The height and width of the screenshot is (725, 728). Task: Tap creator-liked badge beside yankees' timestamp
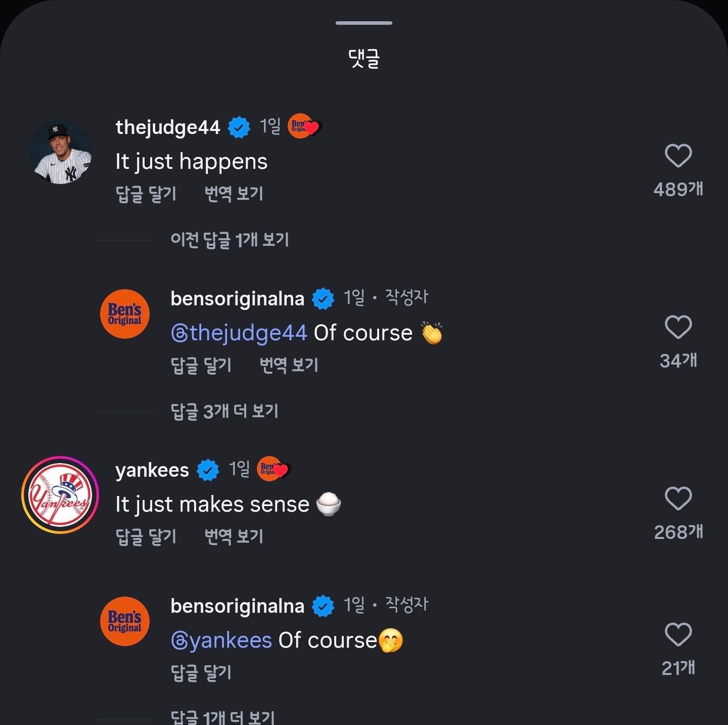click(x=274, y=470)
